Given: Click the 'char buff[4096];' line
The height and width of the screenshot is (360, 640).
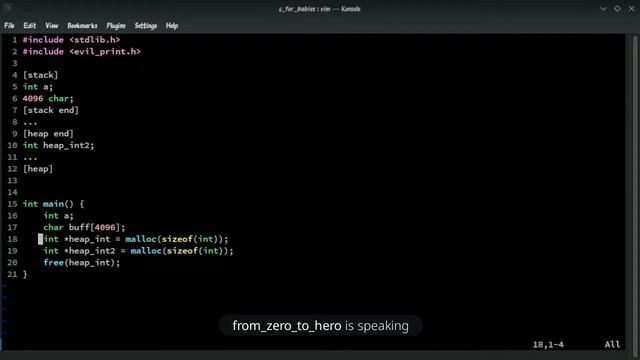Looking at the screenshot, I should click(84, 227).
